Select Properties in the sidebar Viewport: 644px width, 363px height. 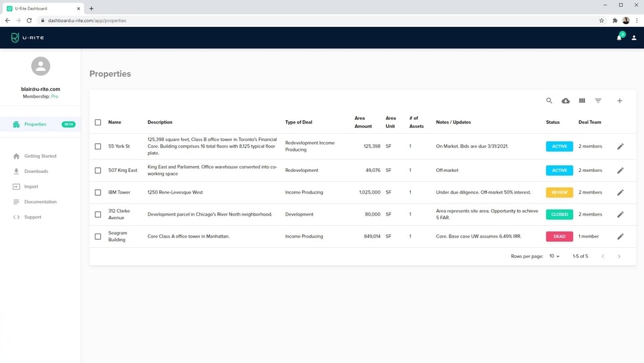point(36,124)
